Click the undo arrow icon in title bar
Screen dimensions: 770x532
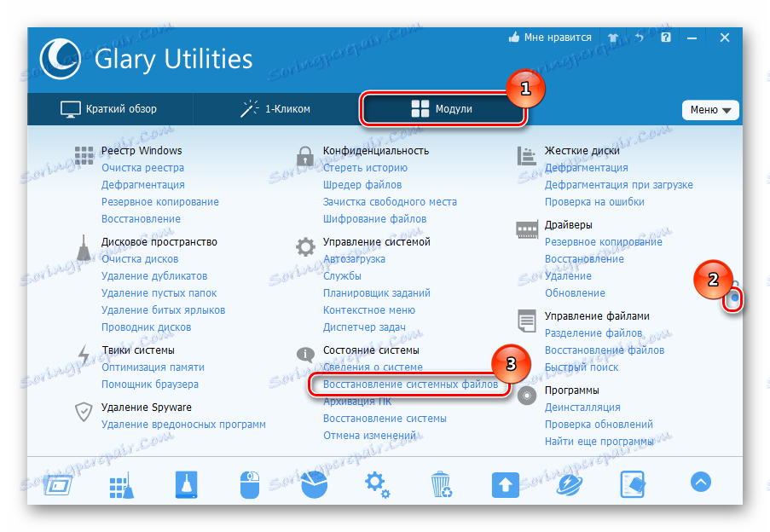coord(640,38)
